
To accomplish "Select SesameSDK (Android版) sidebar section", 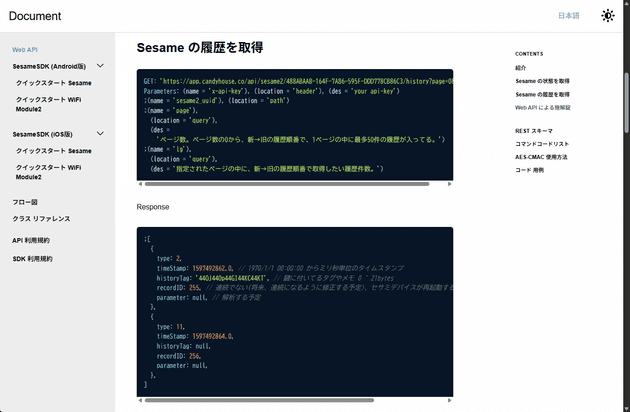I will (x=49, y=66).
